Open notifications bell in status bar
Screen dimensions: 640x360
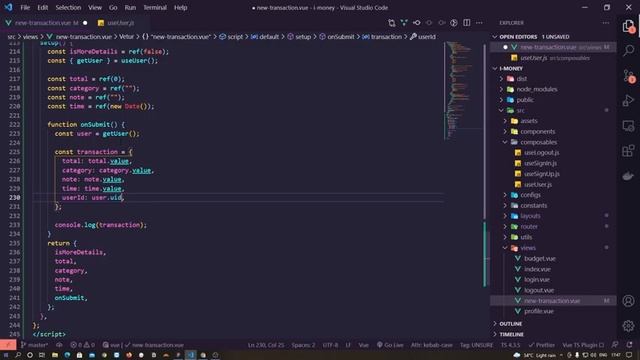point(629,345)
